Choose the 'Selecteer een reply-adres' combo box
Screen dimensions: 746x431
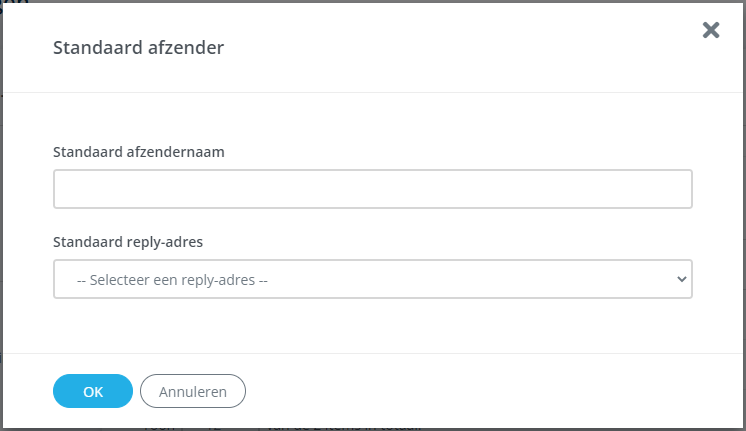[x=372, y=280]
